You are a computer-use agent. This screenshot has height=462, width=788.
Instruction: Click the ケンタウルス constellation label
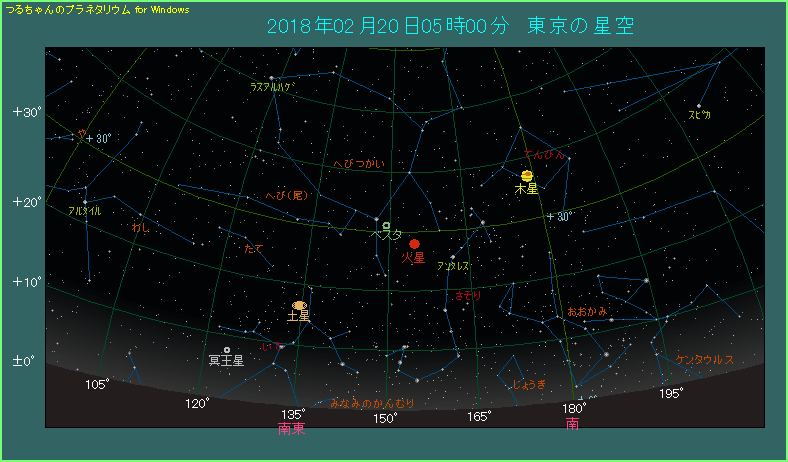(705, 359)
